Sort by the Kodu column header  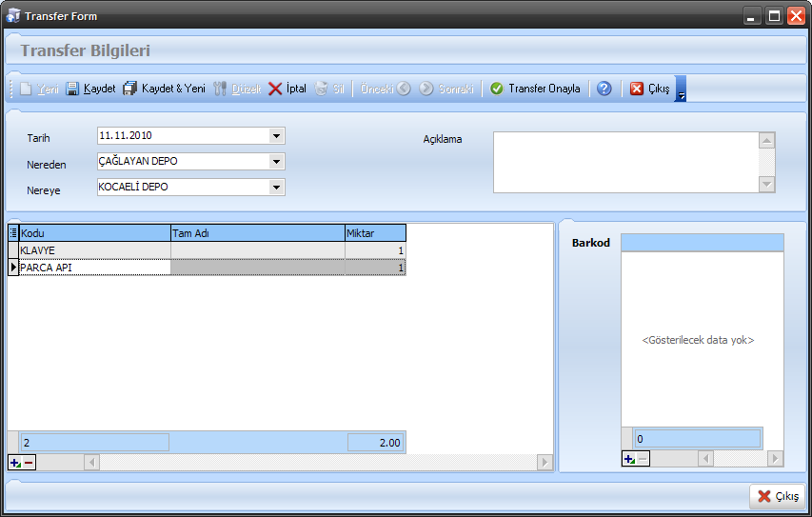pyautogui.click(x=94, y=232)
